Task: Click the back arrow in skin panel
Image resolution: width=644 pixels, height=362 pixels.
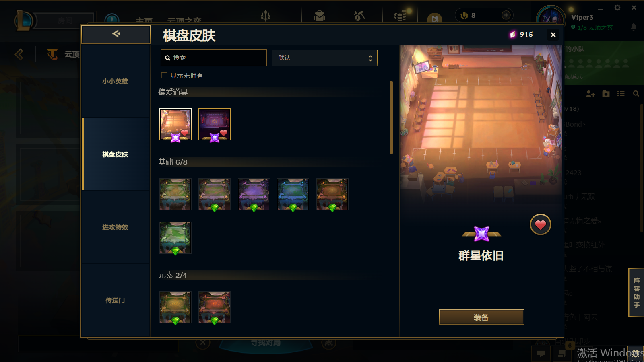Action: (x=116, y=34)
